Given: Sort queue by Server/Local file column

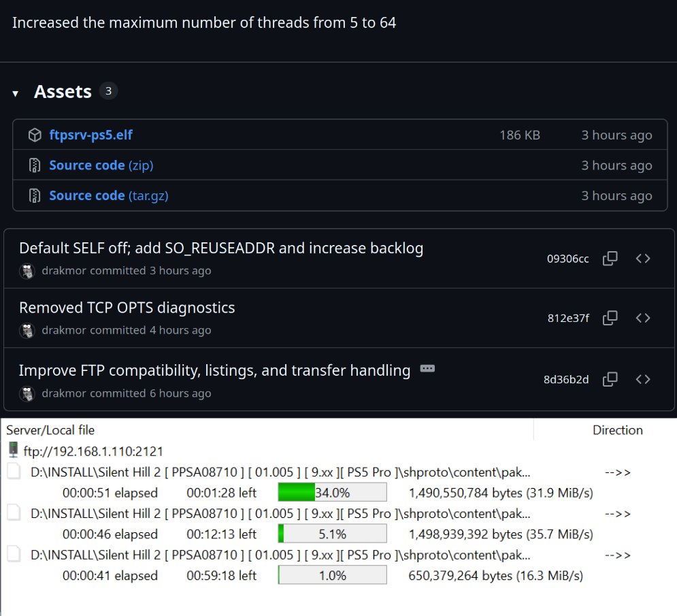Looking at the screenshot, I should pos(50,430).
